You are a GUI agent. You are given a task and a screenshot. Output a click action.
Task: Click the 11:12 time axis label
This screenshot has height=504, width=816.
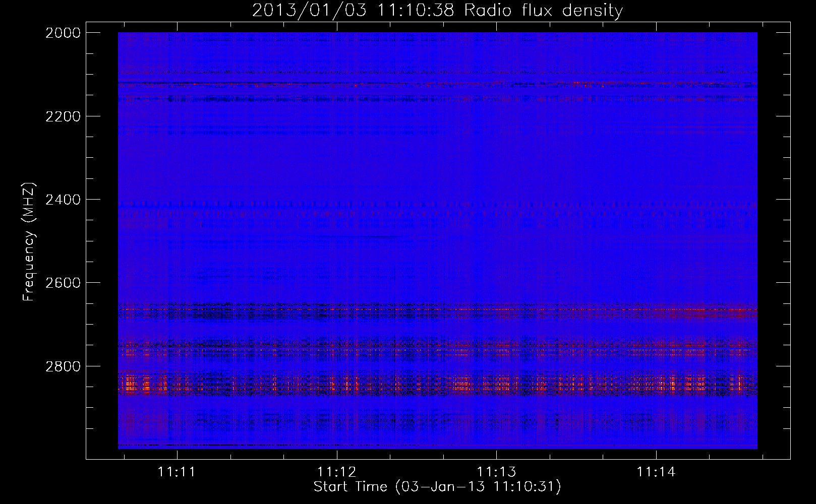click(336, 472)
